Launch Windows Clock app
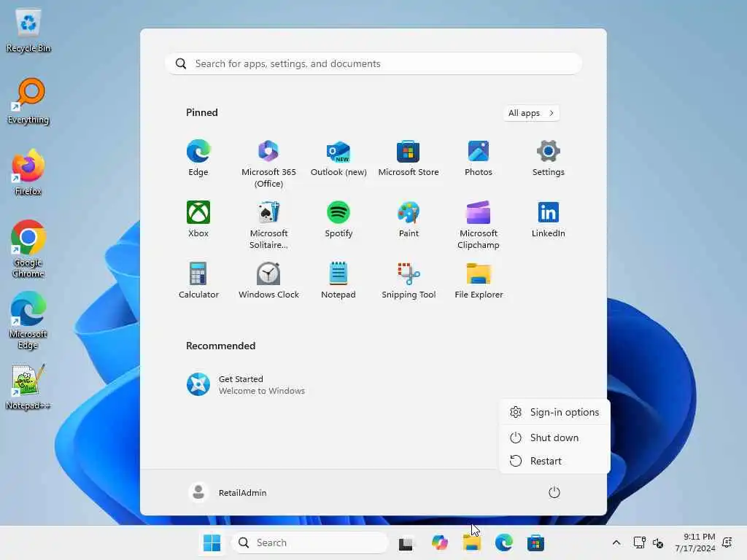This screenshot has width=747, height=560. click(x=268, y=281)
